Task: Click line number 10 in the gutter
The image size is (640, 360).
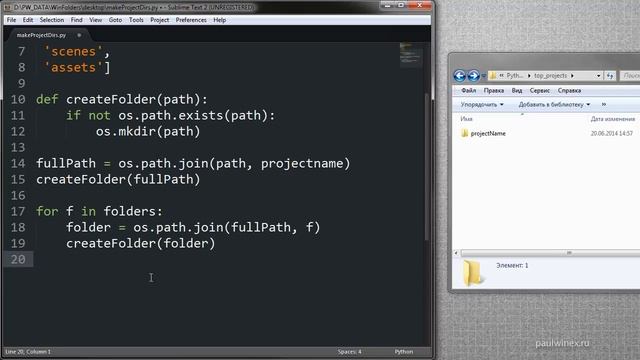Action: 18,99
